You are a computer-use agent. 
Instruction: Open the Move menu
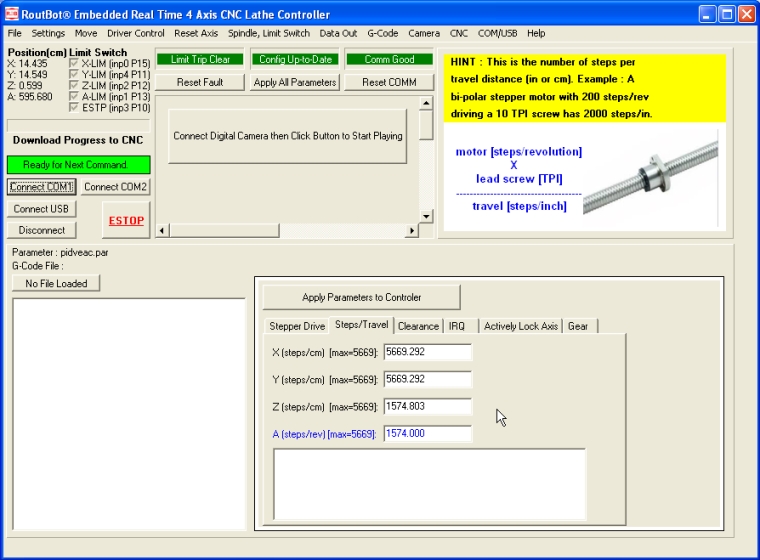86,33
